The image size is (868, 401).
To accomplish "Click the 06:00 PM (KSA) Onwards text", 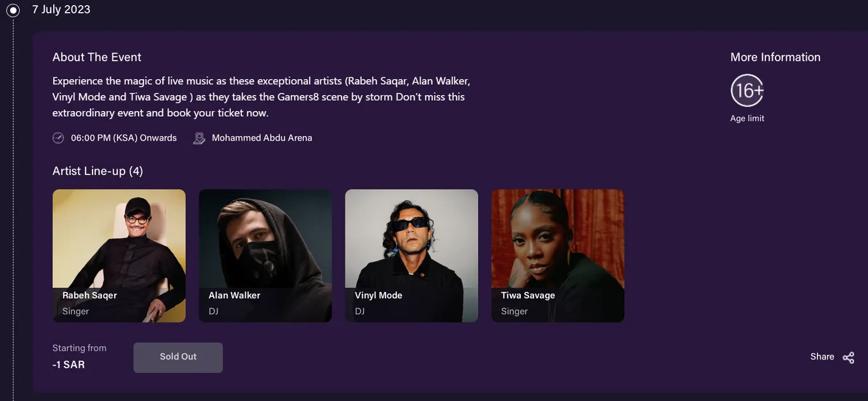I will pyautogui.click(x=124, y=138).
